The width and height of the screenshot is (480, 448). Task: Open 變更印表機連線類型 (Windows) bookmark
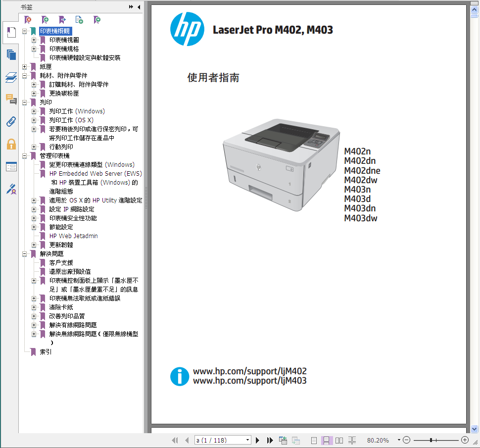pyautogui.click(x=92, y=164)
